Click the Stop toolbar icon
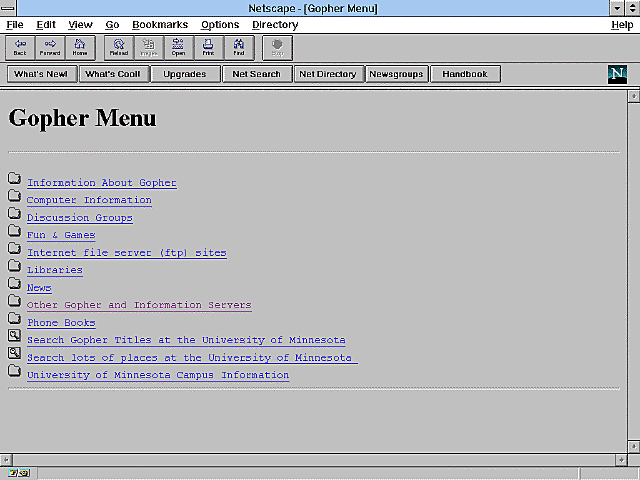 (x=278, y=48)
